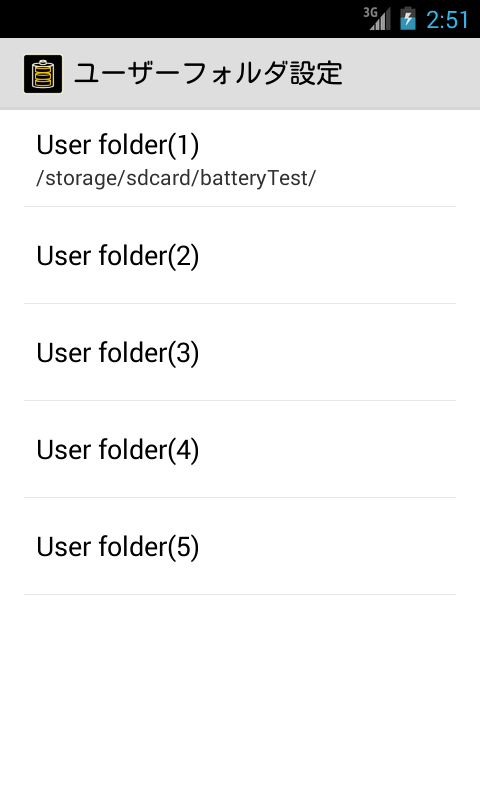Tap the charging battery status icon
Image resolution: width=480 pixels, height=800 pixels.
(408, 19)
